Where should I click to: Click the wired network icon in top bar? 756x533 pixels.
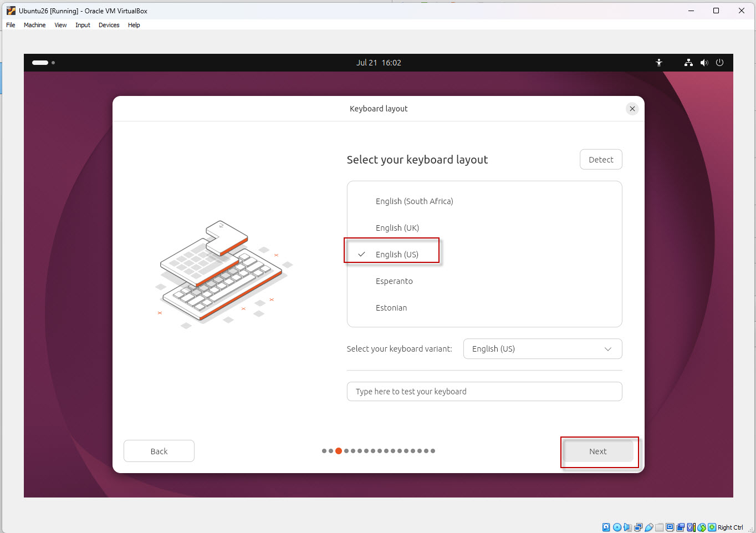point(688,63)
